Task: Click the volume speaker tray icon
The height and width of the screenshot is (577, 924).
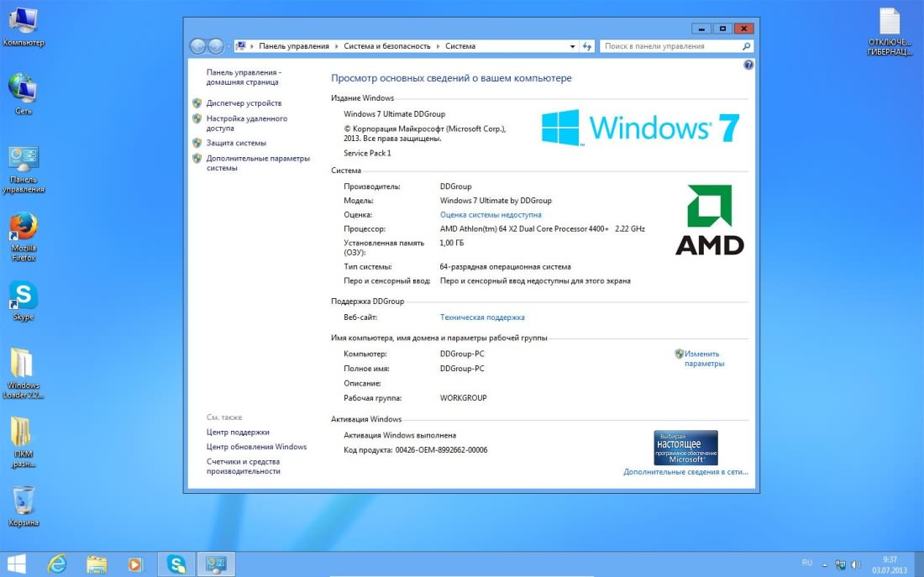Action: click(x=856, y=564)
